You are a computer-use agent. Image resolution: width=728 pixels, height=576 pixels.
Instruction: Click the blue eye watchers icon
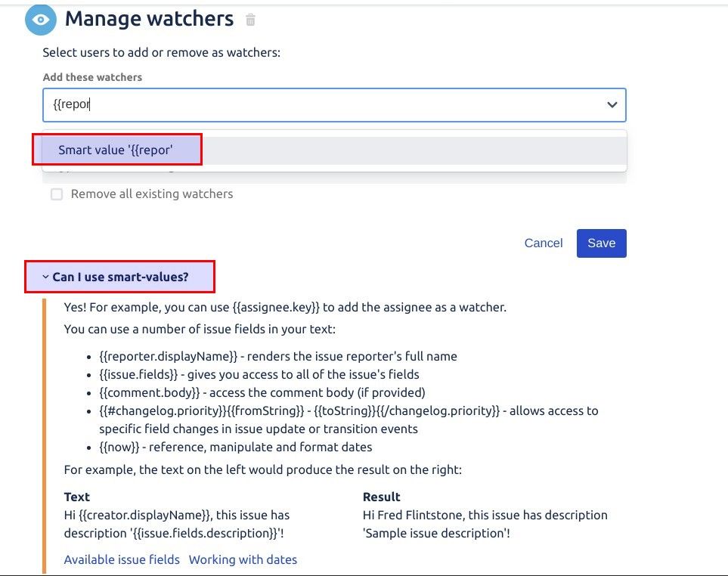(x=41, y=20)
